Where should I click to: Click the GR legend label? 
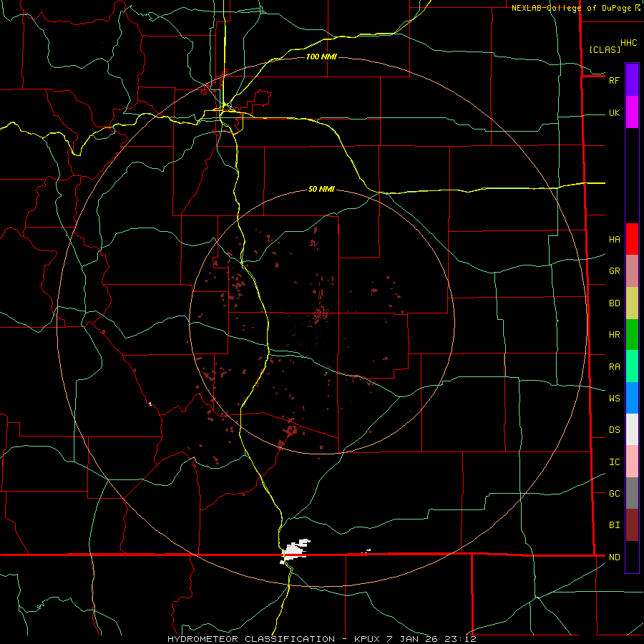[615, 271]
